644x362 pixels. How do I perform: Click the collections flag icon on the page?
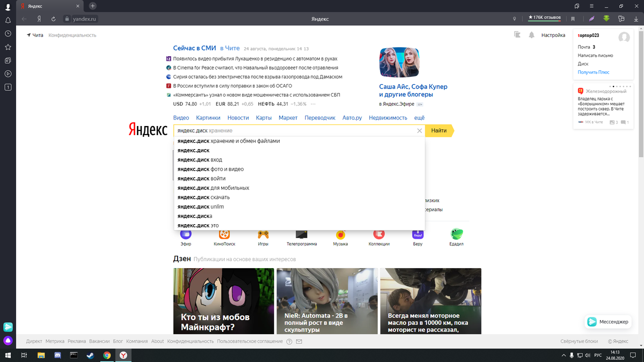click(x=517, y=35)
